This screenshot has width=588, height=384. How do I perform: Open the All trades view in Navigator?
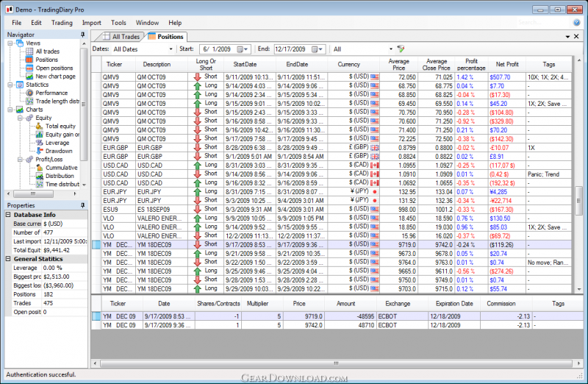click(x=47, y=51)
